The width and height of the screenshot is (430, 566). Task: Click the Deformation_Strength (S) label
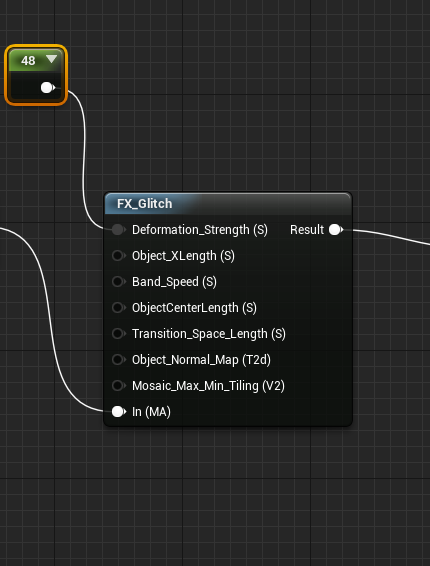click(x=200, y=230)
